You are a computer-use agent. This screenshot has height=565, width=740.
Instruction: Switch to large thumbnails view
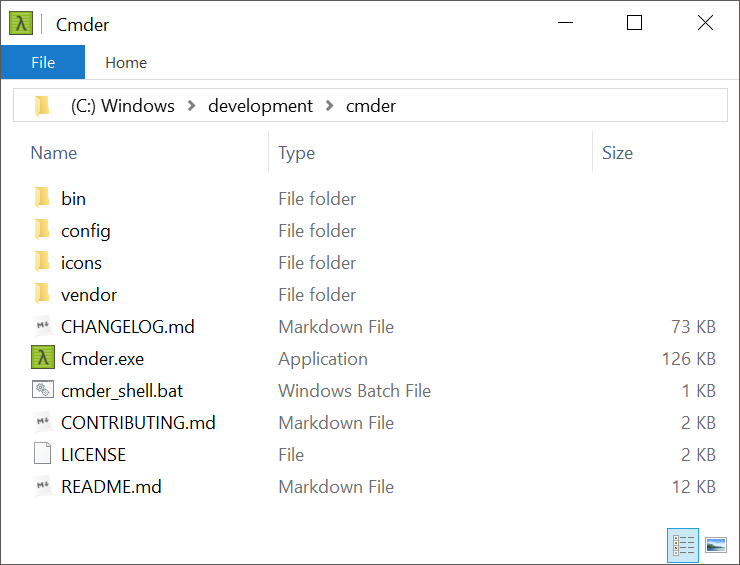tap(716, 545)
